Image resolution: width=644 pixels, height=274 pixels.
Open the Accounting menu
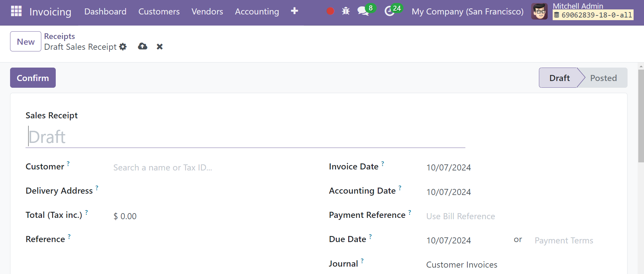[257, 11]
